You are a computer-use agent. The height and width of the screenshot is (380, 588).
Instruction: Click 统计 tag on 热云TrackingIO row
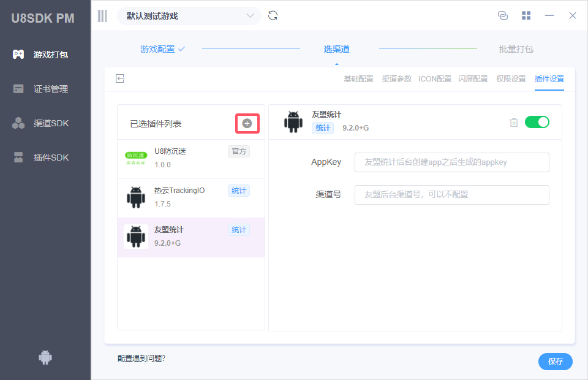[x=239, y=191]
